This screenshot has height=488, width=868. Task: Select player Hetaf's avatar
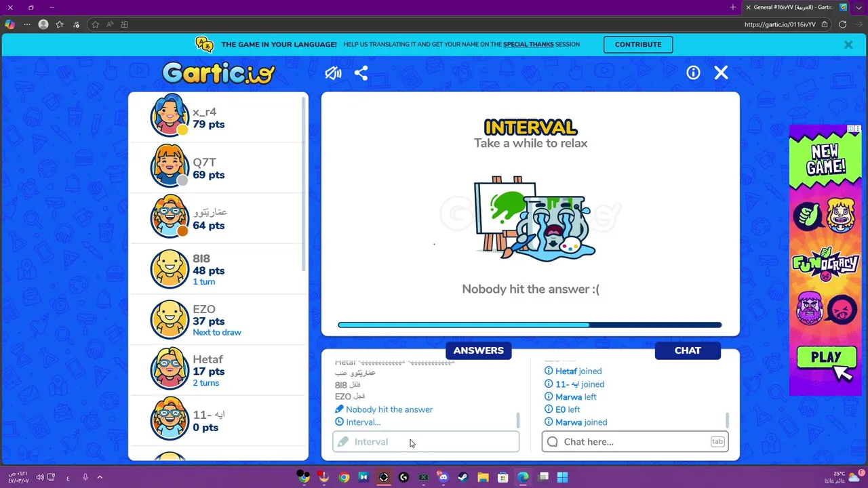click(170, 368)
